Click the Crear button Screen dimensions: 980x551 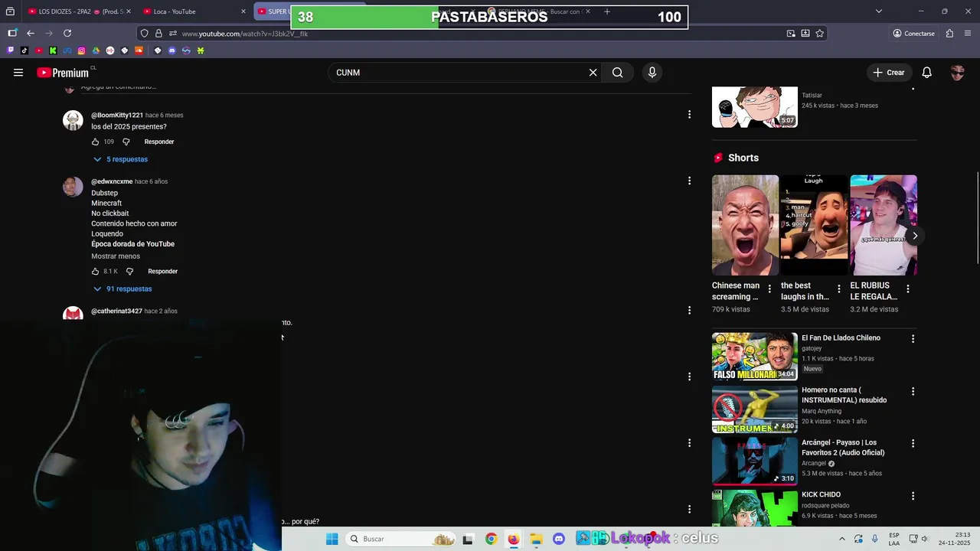[889, 73]
